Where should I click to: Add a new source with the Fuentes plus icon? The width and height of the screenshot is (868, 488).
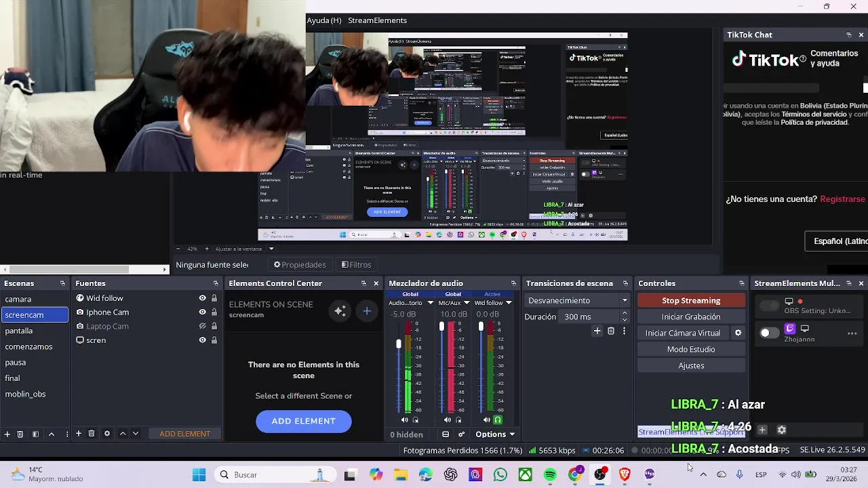click(79, 434)
